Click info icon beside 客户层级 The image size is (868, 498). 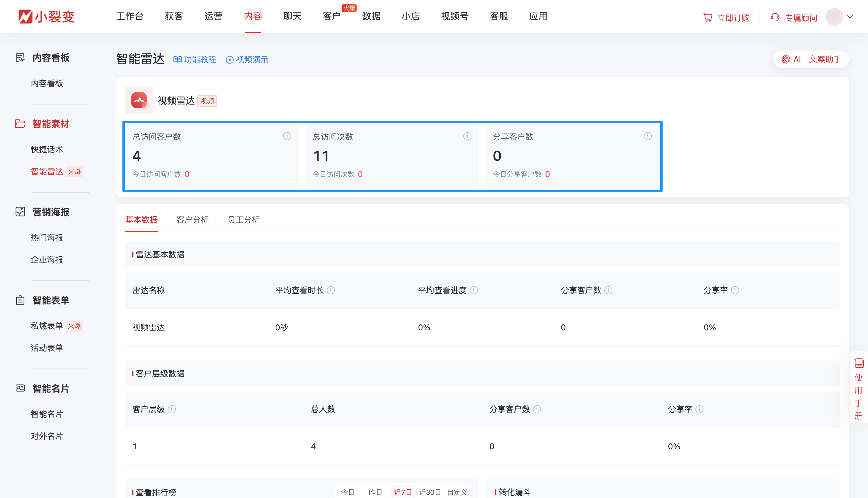pyautogui.click(x=172, y=409)
